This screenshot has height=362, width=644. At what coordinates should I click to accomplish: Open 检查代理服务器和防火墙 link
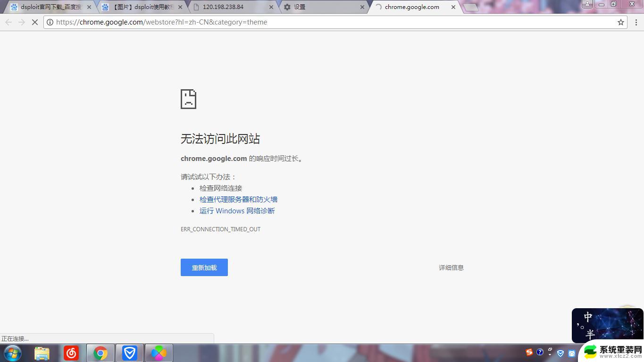point(238,200)
